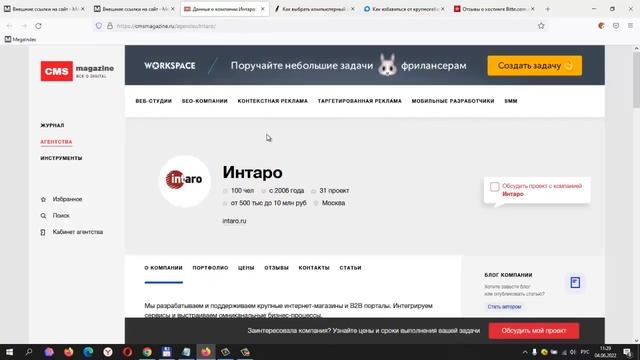The width and height of the screenshot is (640, 360).
Task: Click the taskbar clock and date
Action: coord(605,352)
